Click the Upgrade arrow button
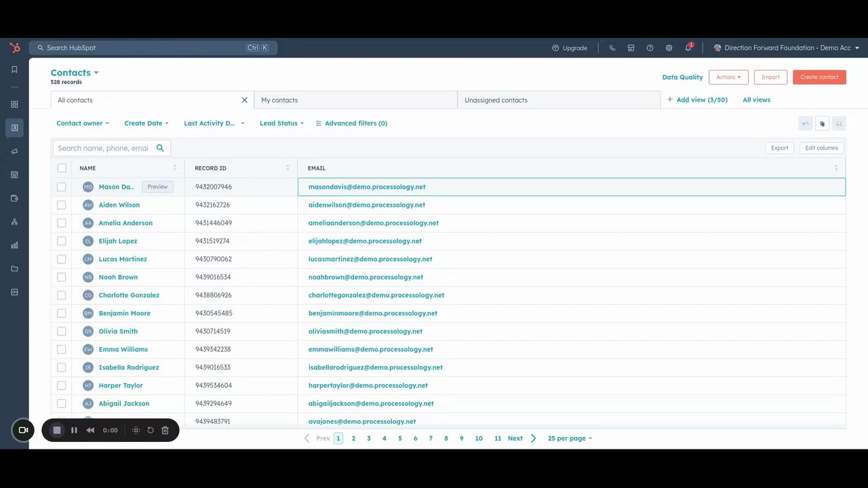This screenshot has width=868, height=488. 570,48
